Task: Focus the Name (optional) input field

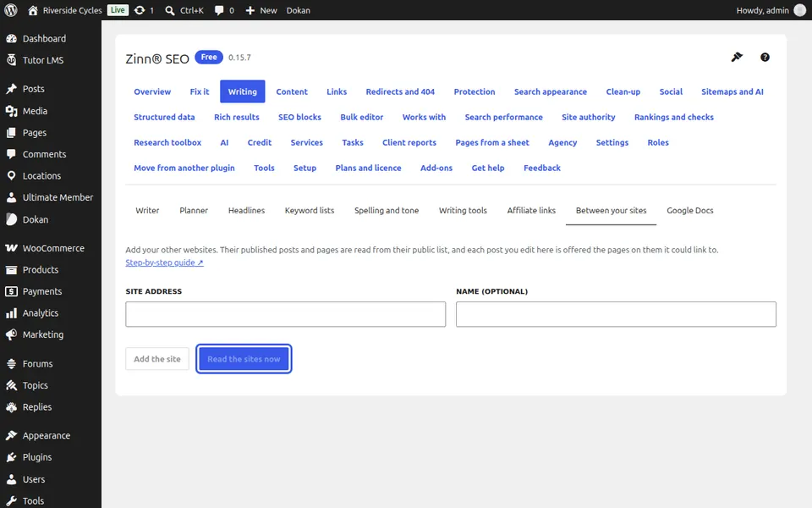Action: 616,314
